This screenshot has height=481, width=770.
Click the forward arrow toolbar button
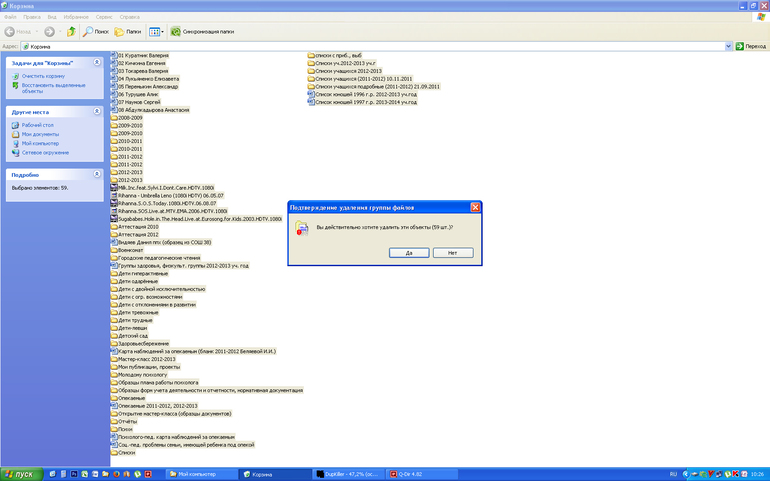pyautogui.click(x=49, y=32)
